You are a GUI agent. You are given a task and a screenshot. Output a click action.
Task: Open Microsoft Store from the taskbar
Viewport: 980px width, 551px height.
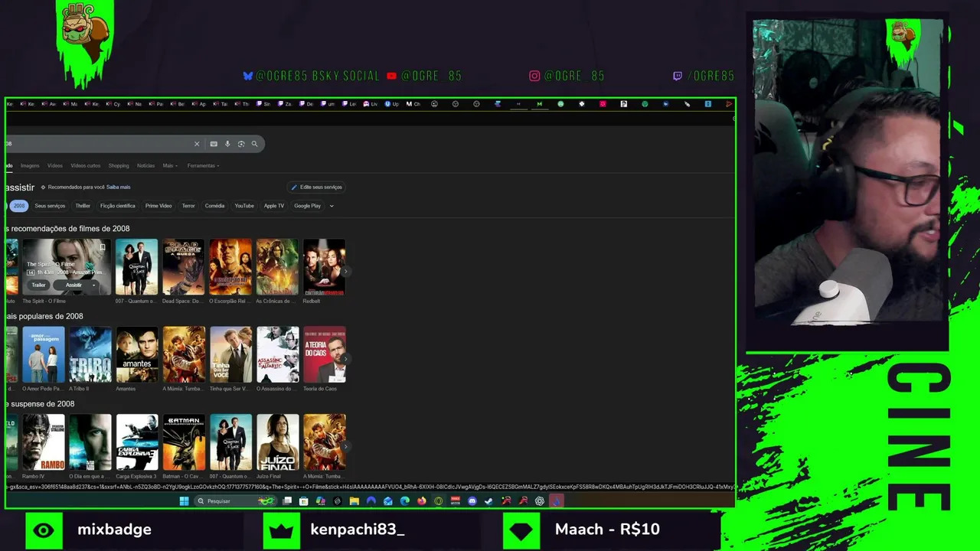[x=304, y=501]
